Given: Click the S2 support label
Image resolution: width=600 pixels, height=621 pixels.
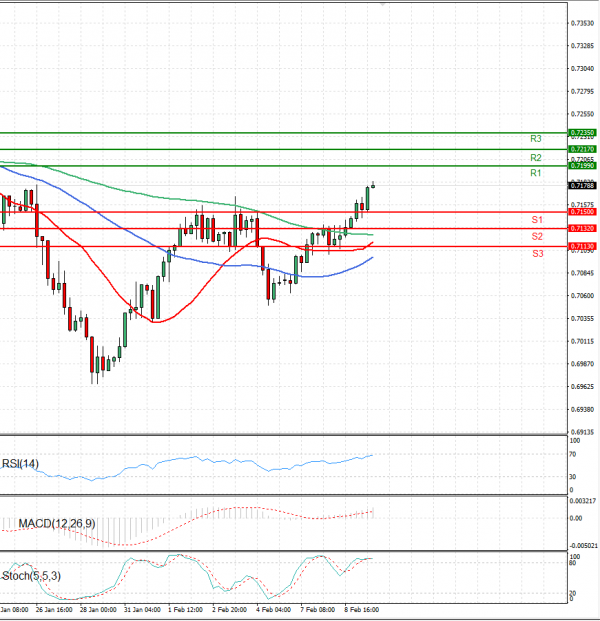Looking at the screenshot, I should (x=537, y=236).
